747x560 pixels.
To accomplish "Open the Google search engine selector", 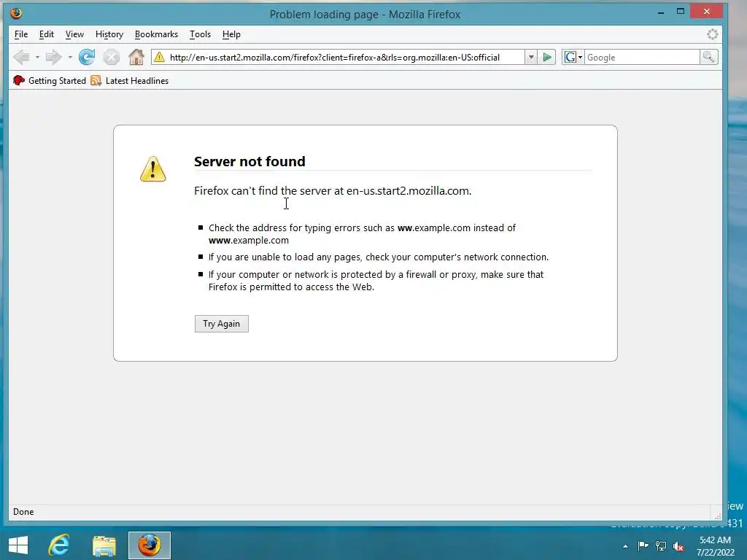I will pyautogui.click(x=573, y=57).
